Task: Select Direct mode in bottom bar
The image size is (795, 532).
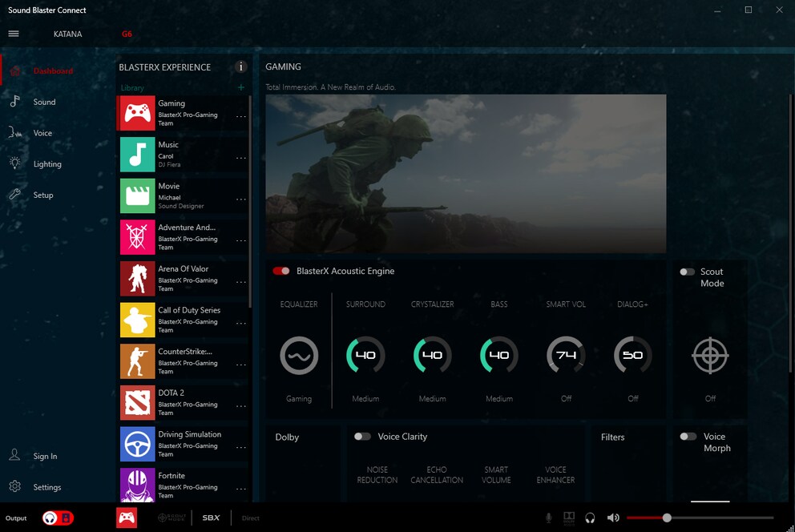Action: [x=251, y=518]
